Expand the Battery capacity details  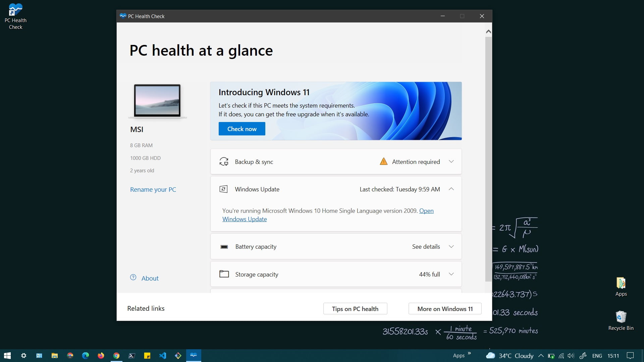[451, 247]
